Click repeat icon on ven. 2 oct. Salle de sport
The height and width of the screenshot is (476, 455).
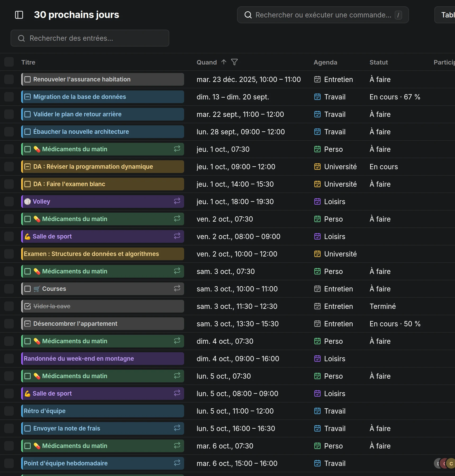(177, 236)
